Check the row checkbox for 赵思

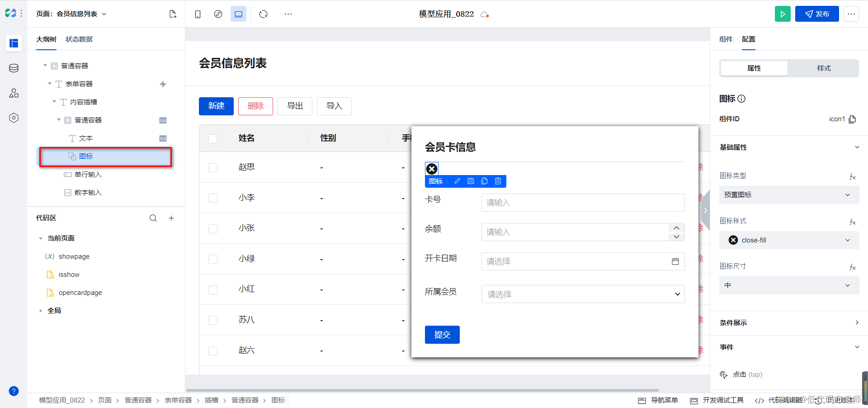213,168
